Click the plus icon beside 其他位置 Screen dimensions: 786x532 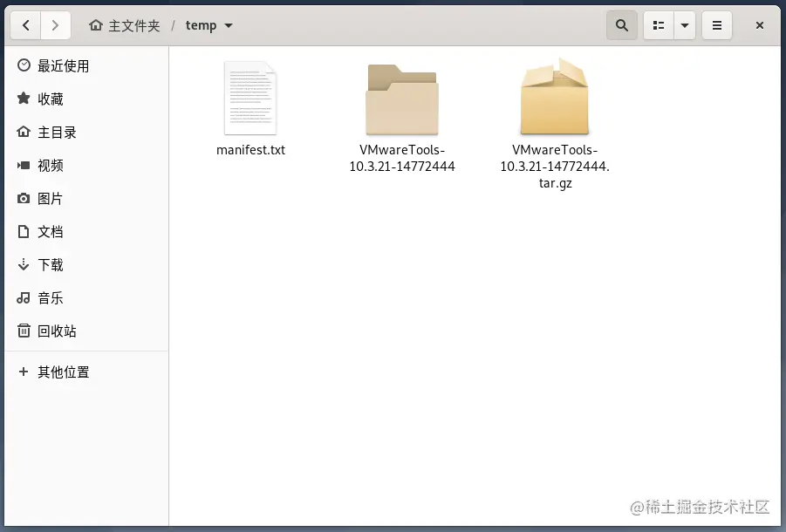tap(23, 372)
